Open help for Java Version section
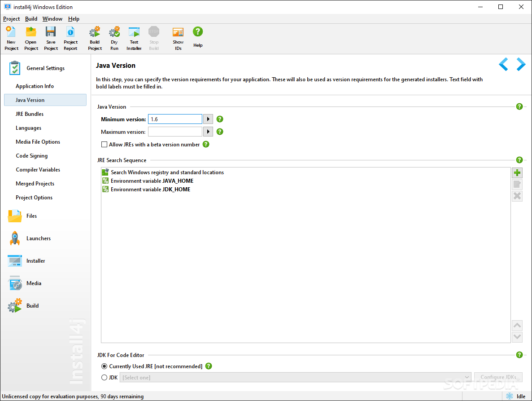The height and width of the screenshot is (401, 532). point(519,106)
